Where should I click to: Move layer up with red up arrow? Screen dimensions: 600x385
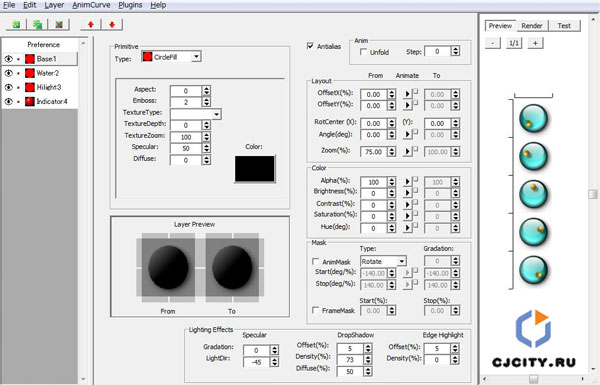(91, 24)
